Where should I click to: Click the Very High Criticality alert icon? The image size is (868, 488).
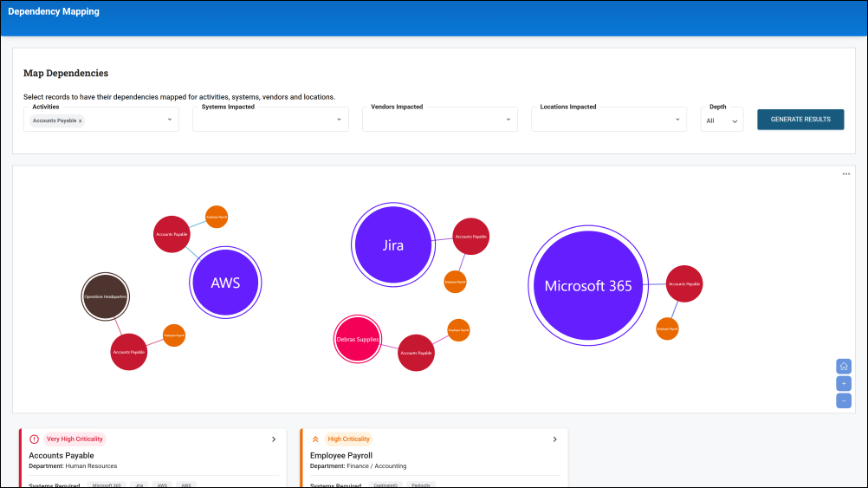(35, 439)
